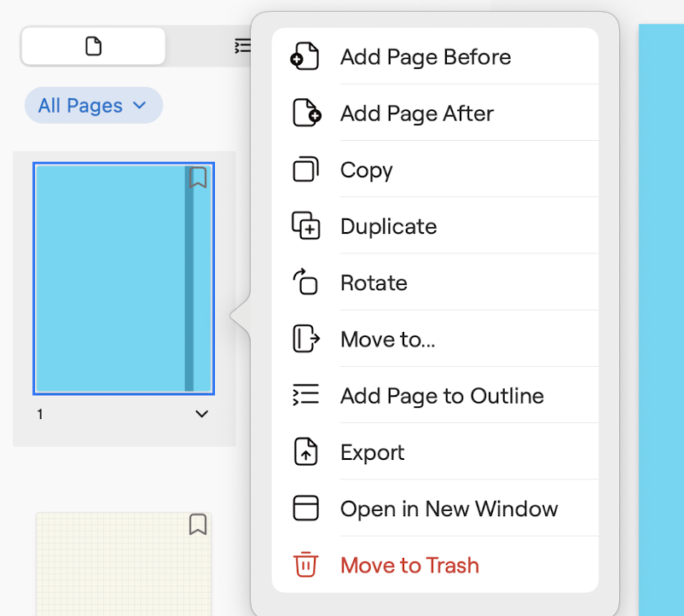
Task: Choose Move to... from the context menu
Action: [x=387, y=340]
